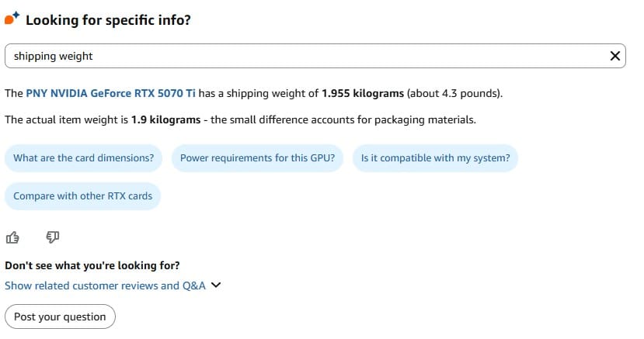The height and width of the screenshot is (339, 644).
Task: Click the bold "1.955 kilograms" text
Action: click(x=363, y=93)
